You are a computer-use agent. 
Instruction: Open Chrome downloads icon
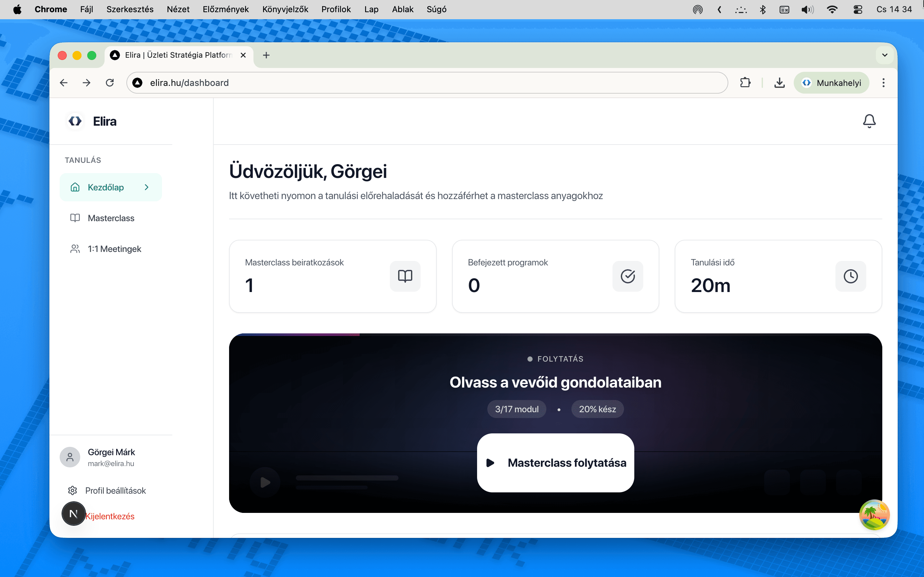[779, 82]
